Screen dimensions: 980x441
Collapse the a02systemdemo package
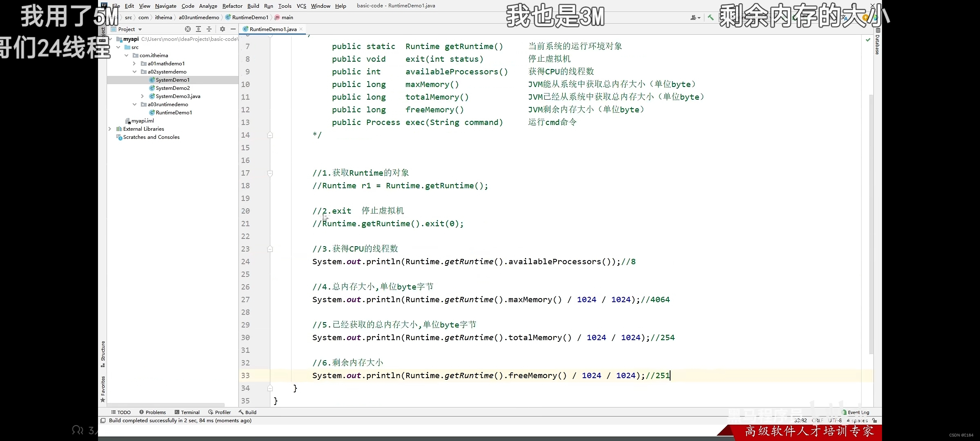(x=134, y=71)
